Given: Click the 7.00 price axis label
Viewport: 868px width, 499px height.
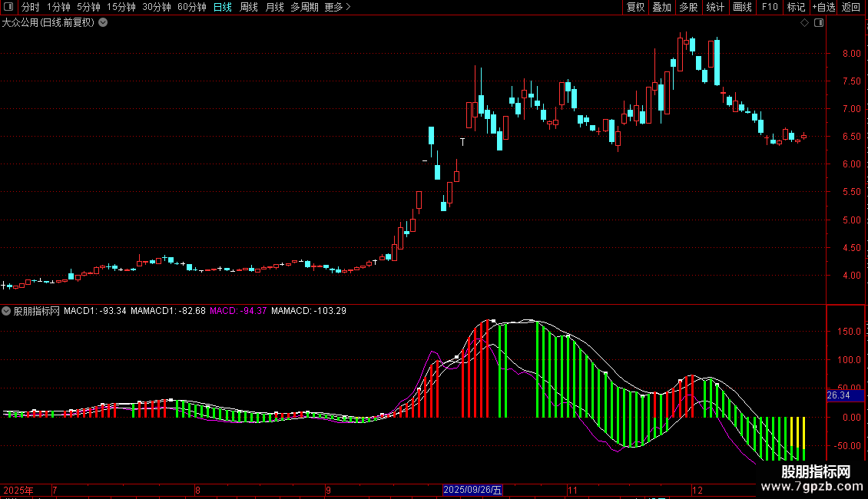Looking at the screenshot, I should point(852,109).
